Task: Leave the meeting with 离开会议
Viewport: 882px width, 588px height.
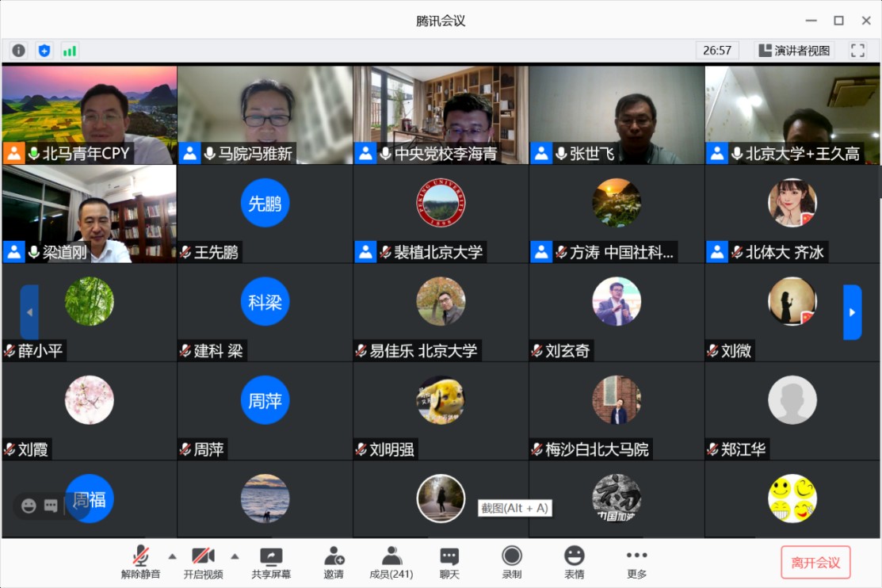Action: pos(815,563)
